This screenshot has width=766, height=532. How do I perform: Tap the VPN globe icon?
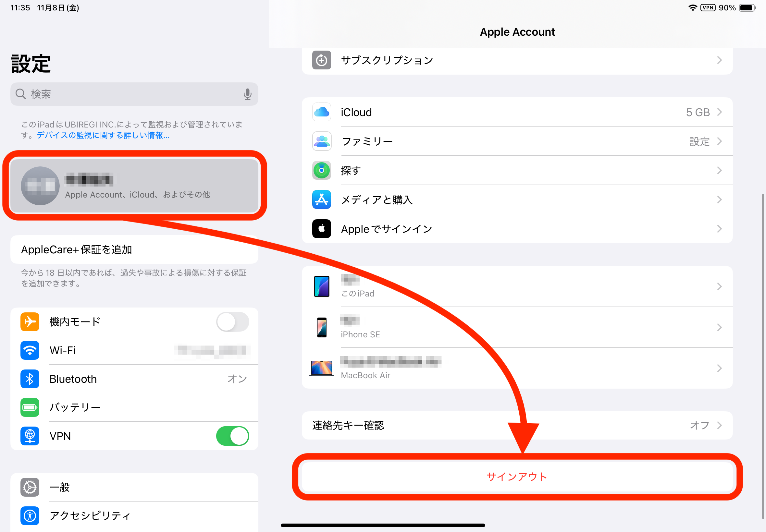pos(30,436)
